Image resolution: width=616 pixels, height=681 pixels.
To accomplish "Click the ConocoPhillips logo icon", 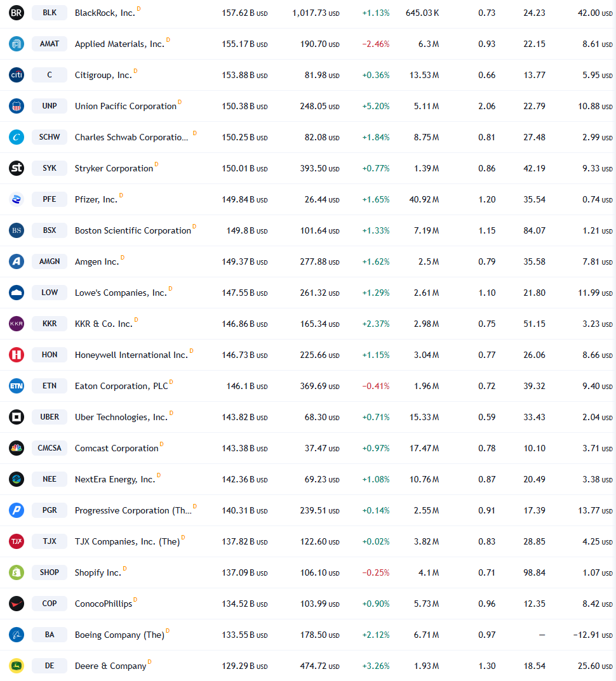I will tap(17, 604).
